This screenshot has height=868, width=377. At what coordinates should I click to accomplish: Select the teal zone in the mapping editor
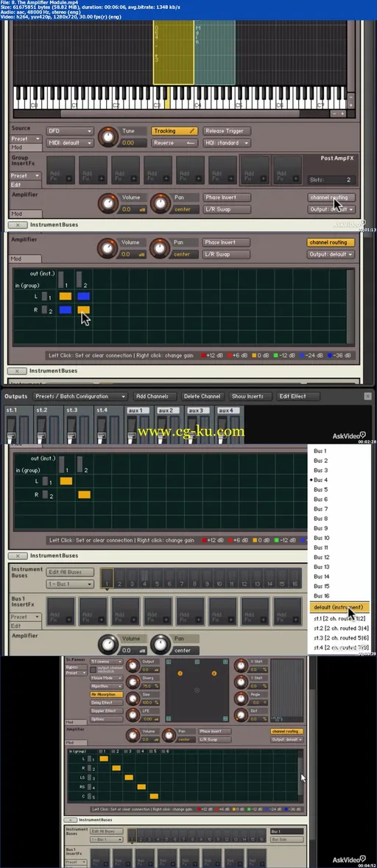215,54
